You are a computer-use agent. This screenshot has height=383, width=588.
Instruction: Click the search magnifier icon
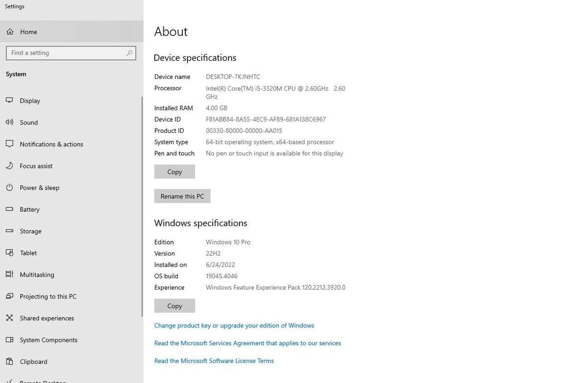click(x=129, y=53)
